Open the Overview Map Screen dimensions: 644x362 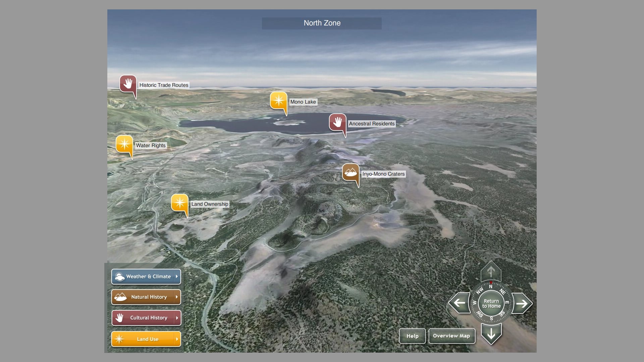[x=451, y=336]
